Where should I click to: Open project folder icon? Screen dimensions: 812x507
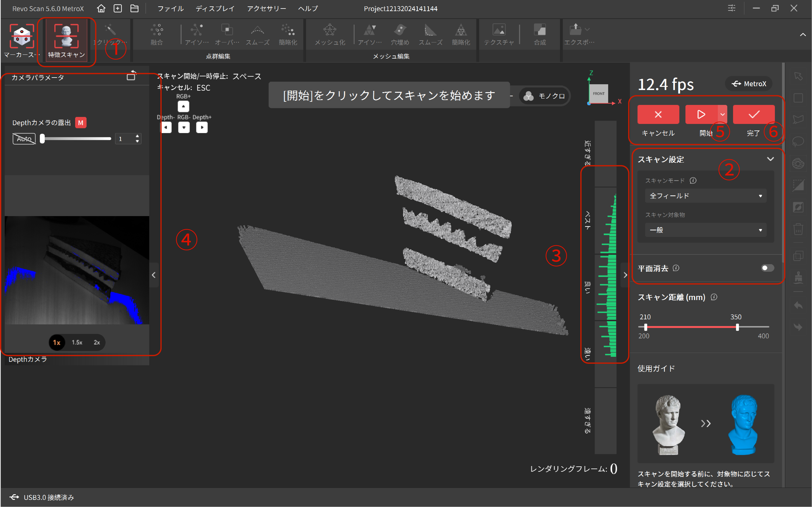(134, 8)
